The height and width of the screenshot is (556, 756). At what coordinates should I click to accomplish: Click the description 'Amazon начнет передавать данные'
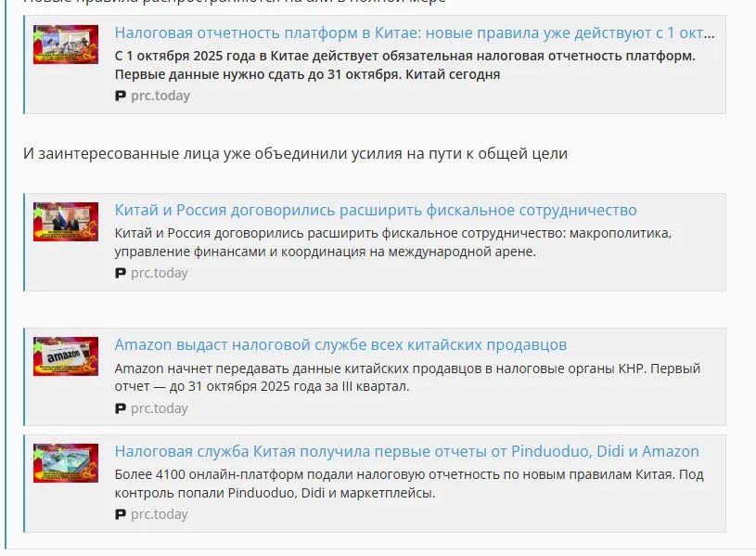click(407, 378)
